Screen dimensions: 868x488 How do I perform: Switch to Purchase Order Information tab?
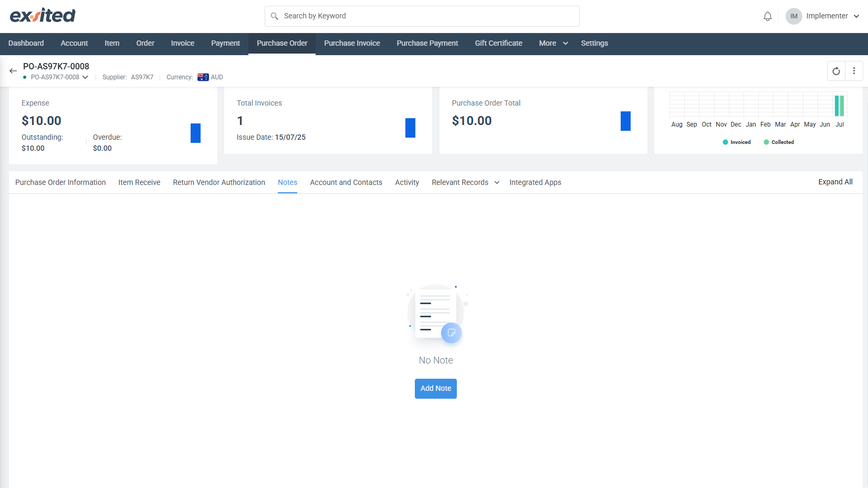tap(60, 182)
